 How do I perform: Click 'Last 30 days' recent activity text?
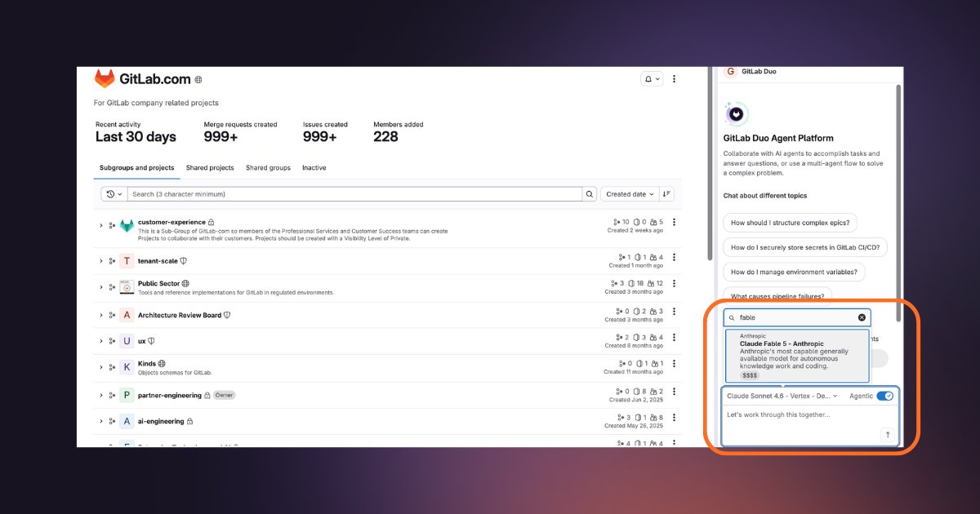tap(136, 137)
